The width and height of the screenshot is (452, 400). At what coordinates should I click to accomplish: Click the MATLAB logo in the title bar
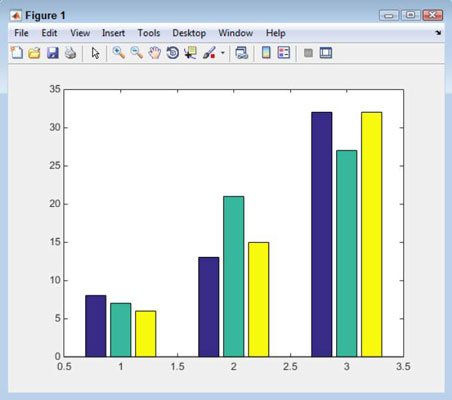pos(16,15)
